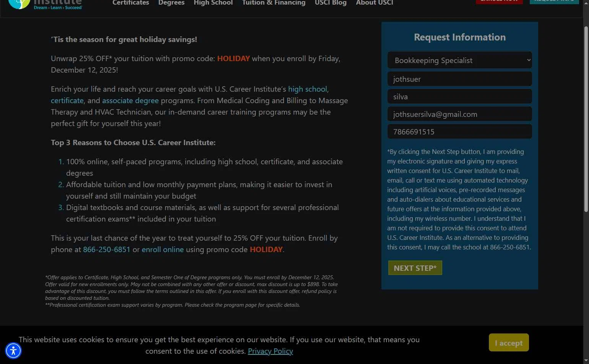Follow the high school link
The height and width of the screenshot is (364, 589).
click(x=307, y=89)
